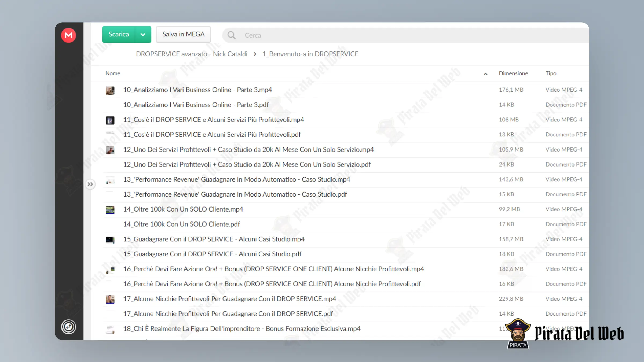Click the 182,6 MB size cell
Screen dimensions: 644x362
coord(511,269)
